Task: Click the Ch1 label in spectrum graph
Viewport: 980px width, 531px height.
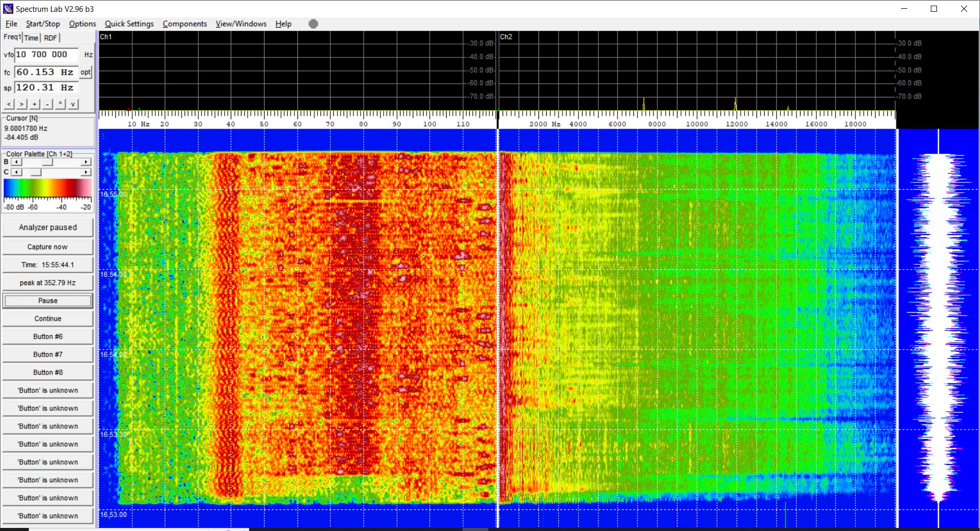Action: tap(106, 37)
